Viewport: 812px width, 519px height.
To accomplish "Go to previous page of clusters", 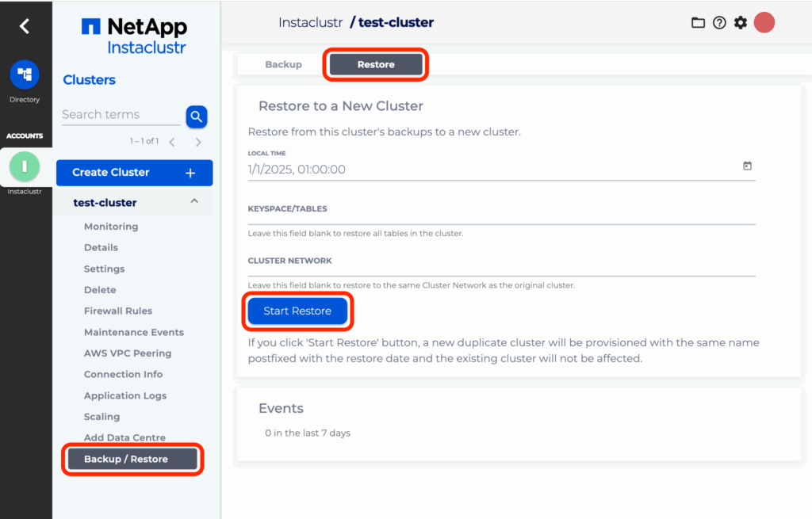I will click(x=172, y=142).
